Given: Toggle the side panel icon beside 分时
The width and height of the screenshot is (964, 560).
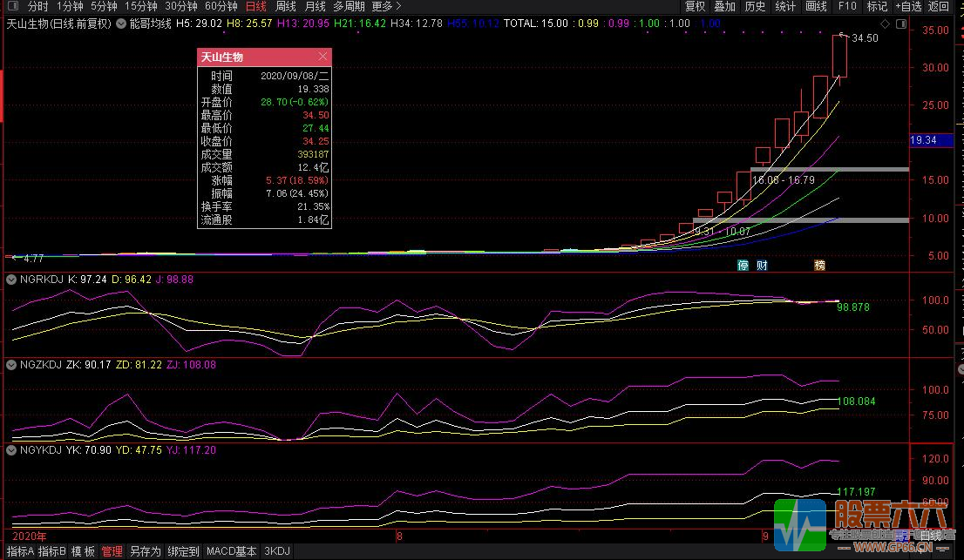Looking at the screenshot, I should (11, 6).
